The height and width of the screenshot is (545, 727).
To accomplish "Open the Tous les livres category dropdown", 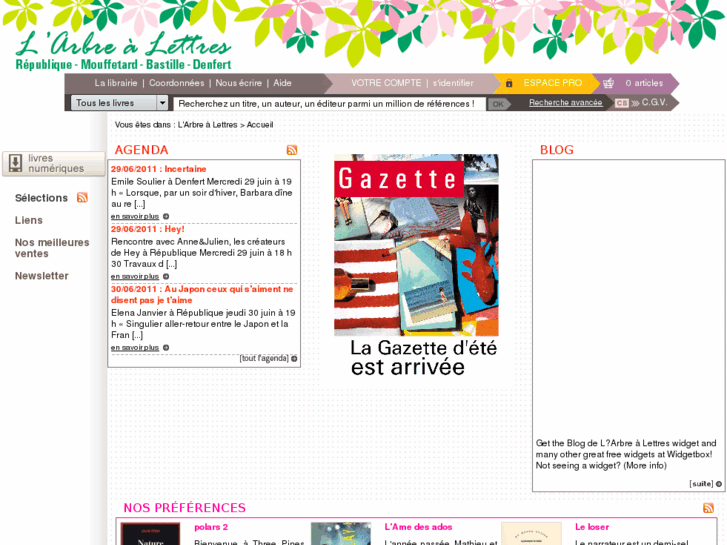I will 119,103.
